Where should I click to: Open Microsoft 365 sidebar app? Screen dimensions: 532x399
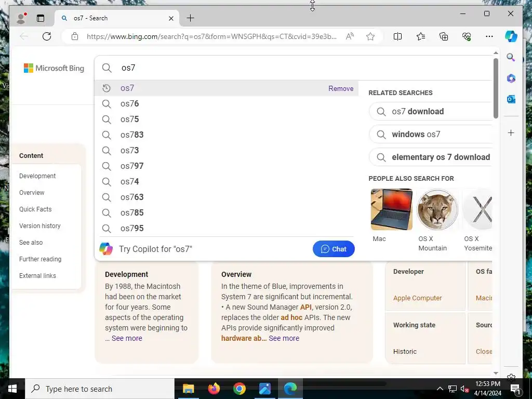tap(511, 78)
